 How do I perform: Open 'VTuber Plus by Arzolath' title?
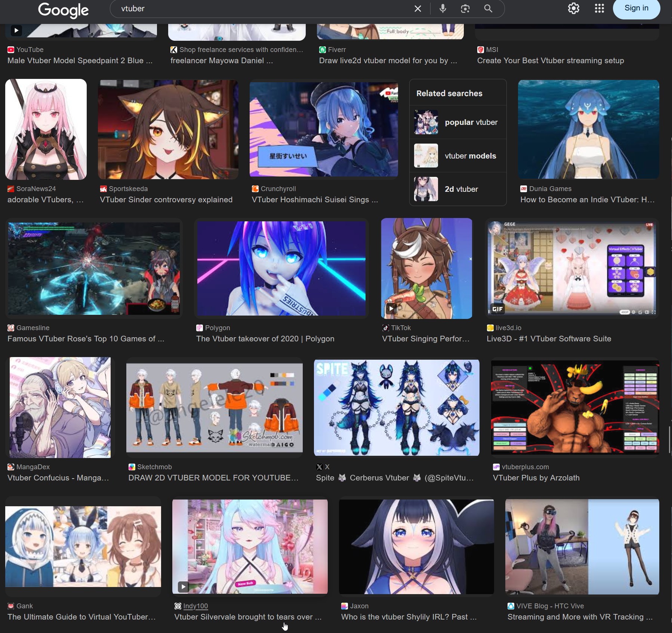click(x=536, y=478)
